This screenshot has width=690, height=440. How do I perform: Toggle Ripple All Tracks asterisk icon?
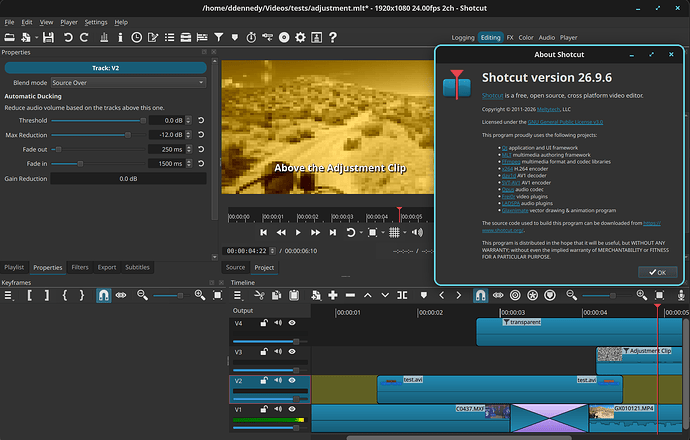click(532, 295)
